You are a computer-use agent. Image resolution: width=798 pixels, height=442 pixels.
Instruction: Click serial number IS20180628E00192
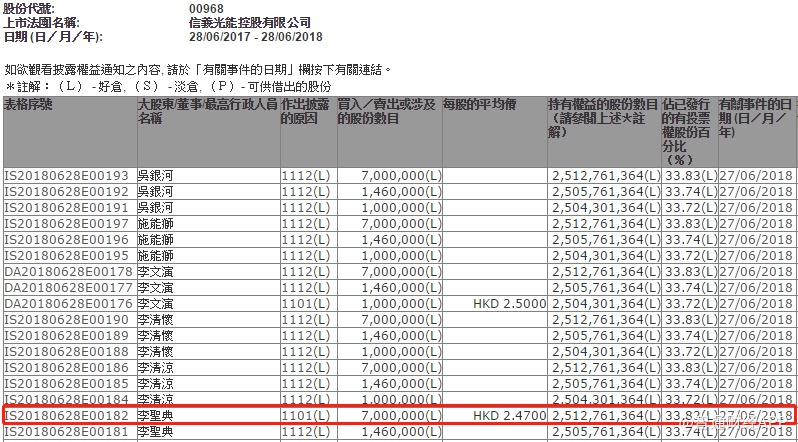(66, 192)
